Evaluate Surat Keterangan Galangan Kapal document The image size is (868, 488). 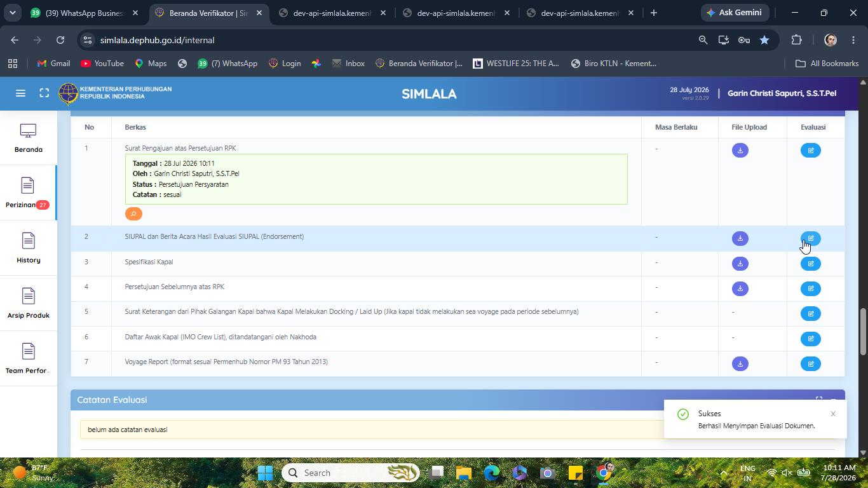810,314
